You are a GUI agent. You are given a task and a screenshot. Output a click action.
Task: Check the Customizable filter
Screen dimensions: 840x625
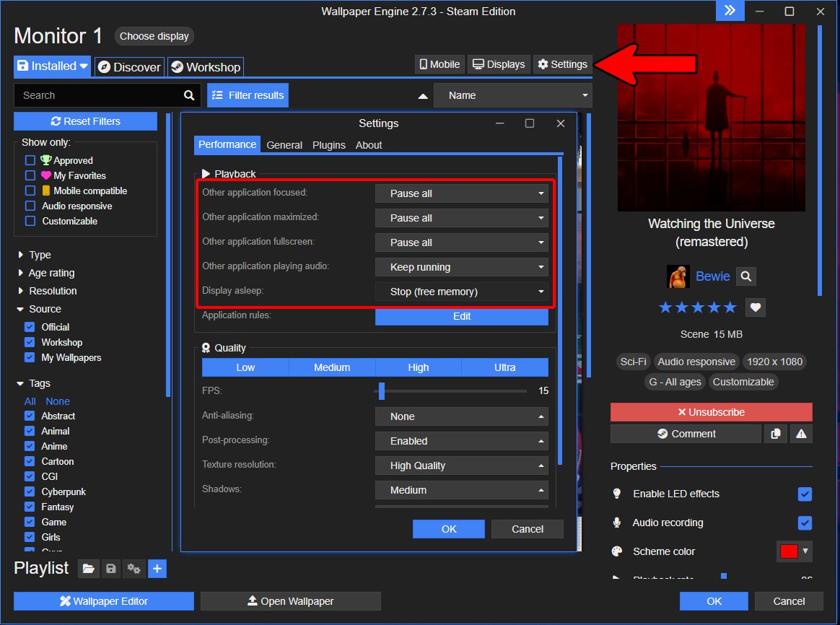tap(30, 221)
